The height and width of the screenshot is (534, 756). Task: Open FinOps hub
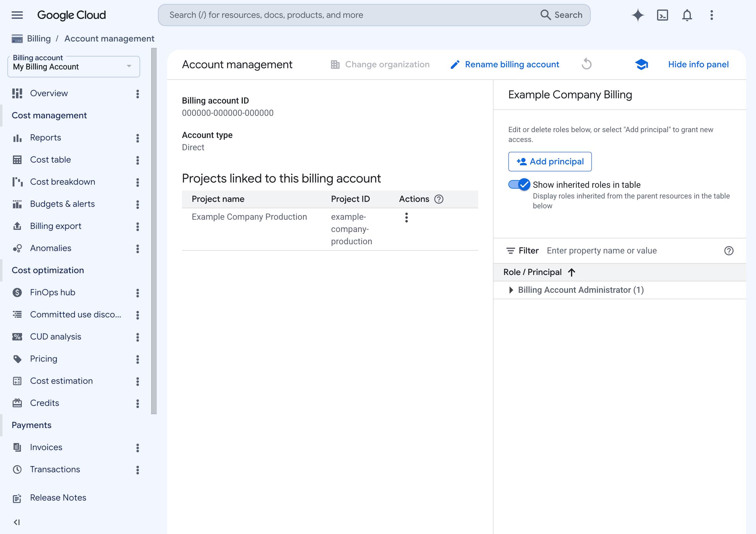[x=52, y=293]
